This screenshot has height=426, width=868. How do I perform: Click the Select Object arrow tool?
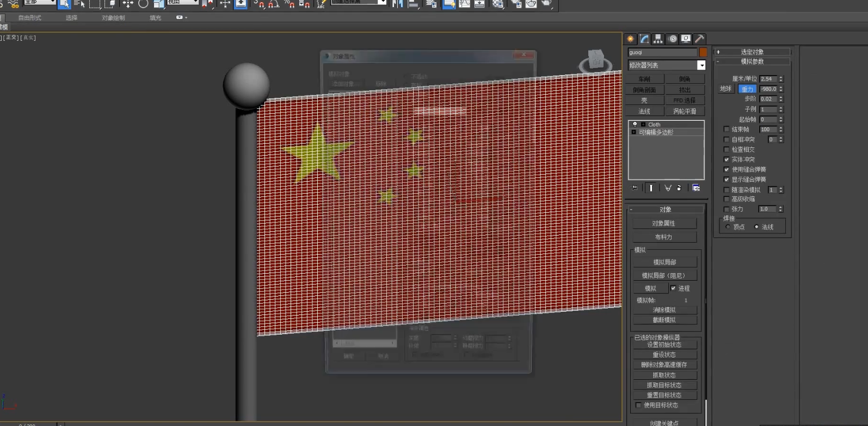click(64, 4)
